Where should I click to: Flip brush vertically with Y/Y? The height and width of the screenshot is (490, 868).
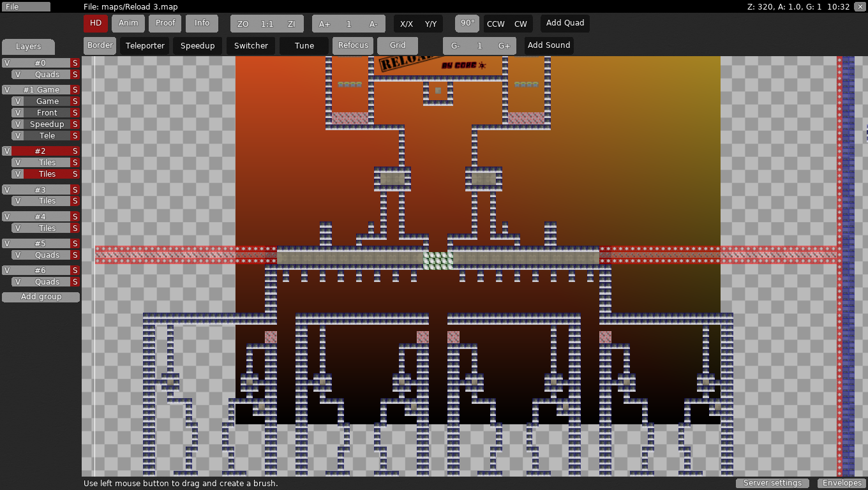pyautogui.click(x=431, y=24)
